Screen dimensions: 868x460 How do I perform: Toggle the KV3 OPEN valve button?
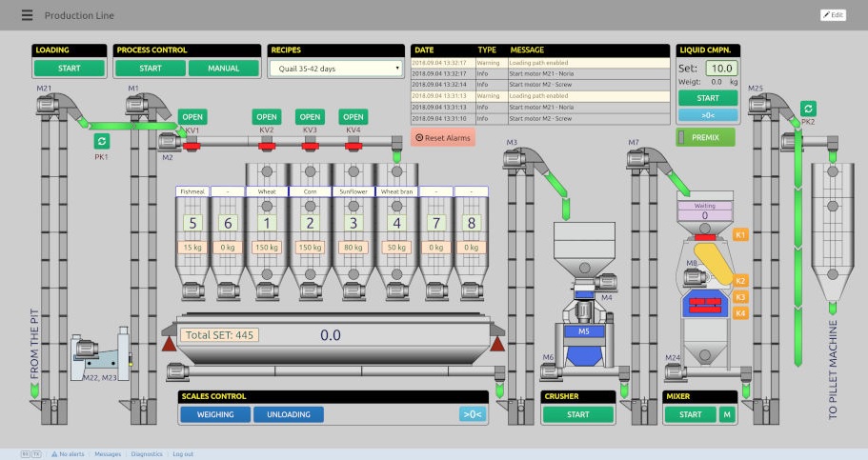pos(310,117)
